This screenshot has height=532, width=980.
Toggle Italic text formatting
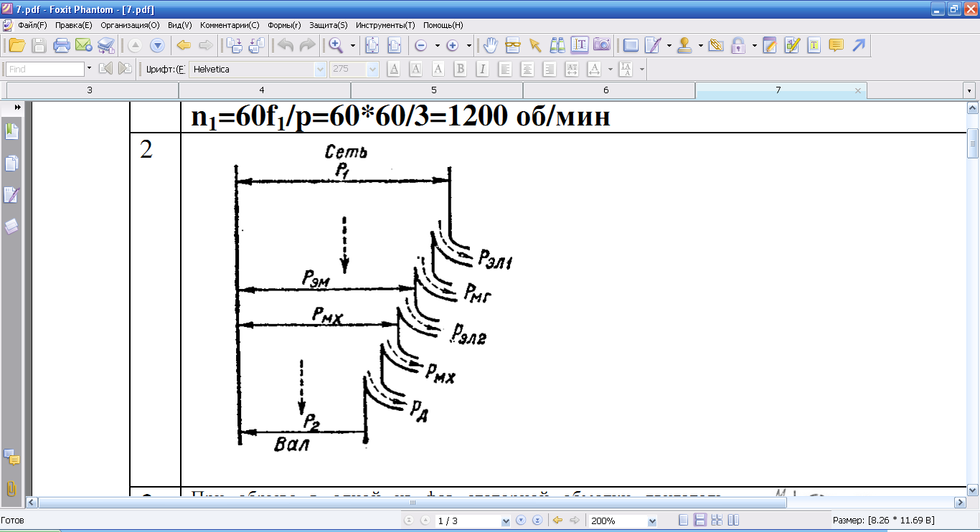(x=483, y=70)
